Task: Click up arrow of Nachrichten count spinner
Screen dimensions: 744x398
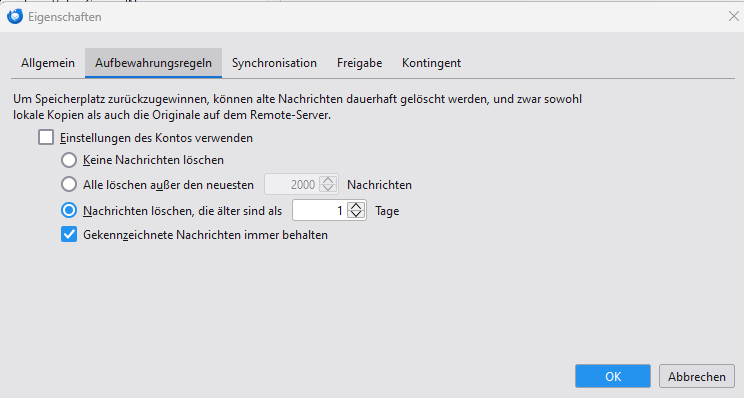Action: [x=328, y=180]
